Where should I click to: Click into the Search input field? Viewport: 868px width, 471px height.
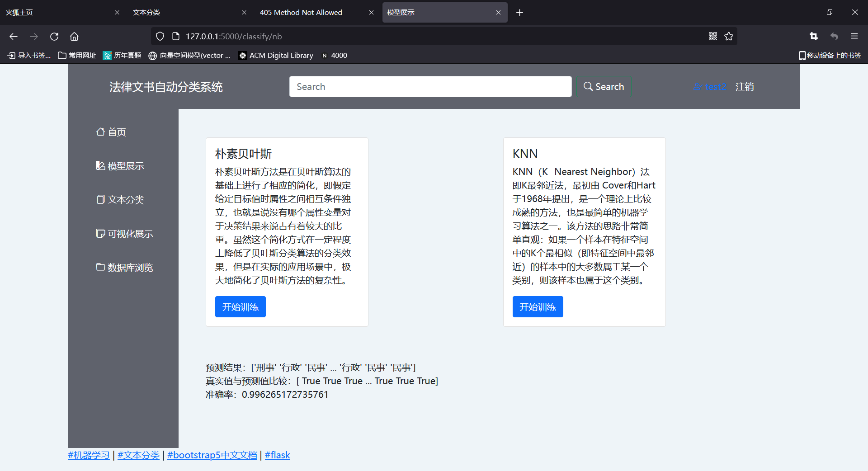[430, 87]
